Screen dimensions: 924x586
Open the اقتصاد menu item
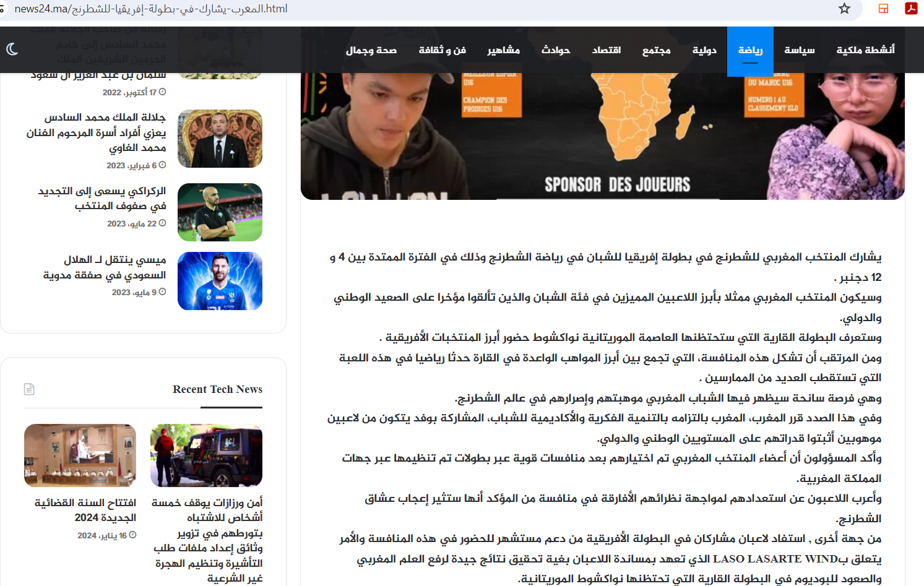tap(607, 50)
